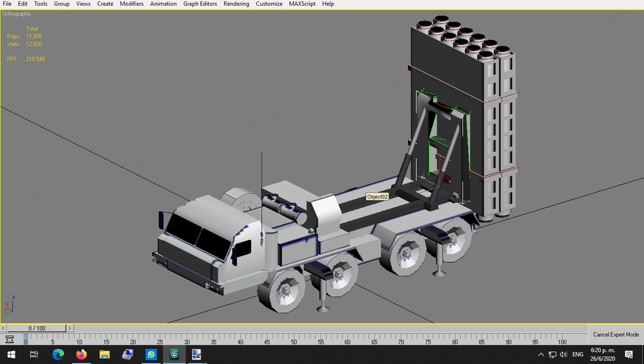Open the Modifiers menu
This screenshot has width=644, height=364.
pyautogui.click(x=131, y=4)
